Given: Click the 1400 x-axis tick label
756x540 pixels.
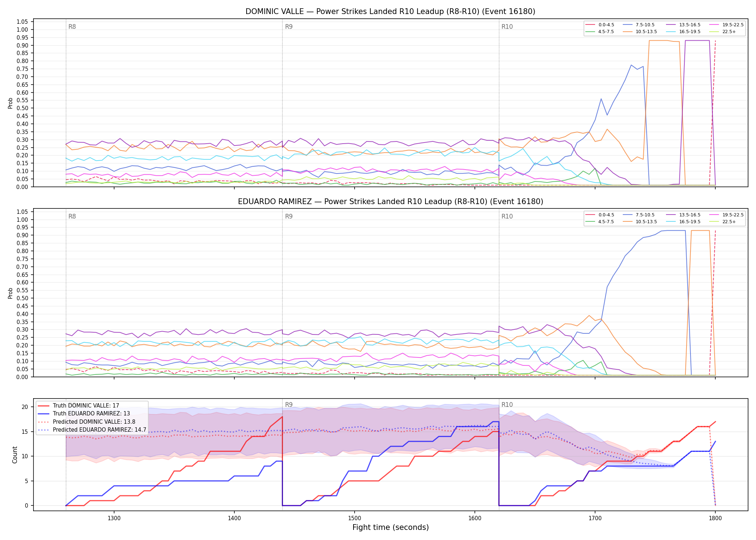Looking at the screenshot, I should [x=234, y=518].
